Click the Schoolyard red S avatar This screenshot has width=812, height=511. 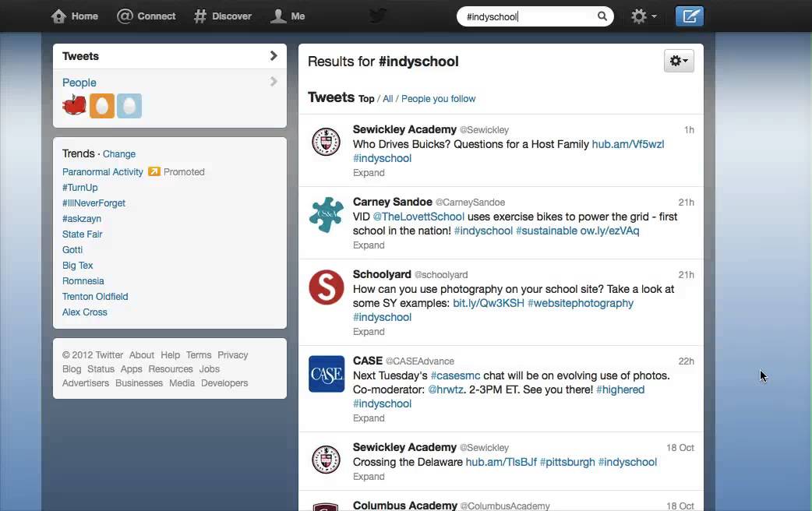click(327, 287)
